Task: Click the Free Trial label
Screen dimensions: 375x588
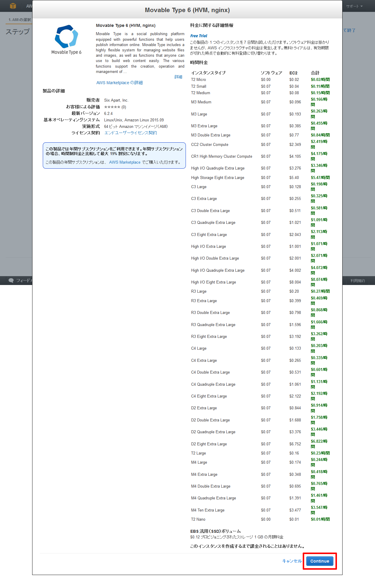Action: [x=199, y=36]
